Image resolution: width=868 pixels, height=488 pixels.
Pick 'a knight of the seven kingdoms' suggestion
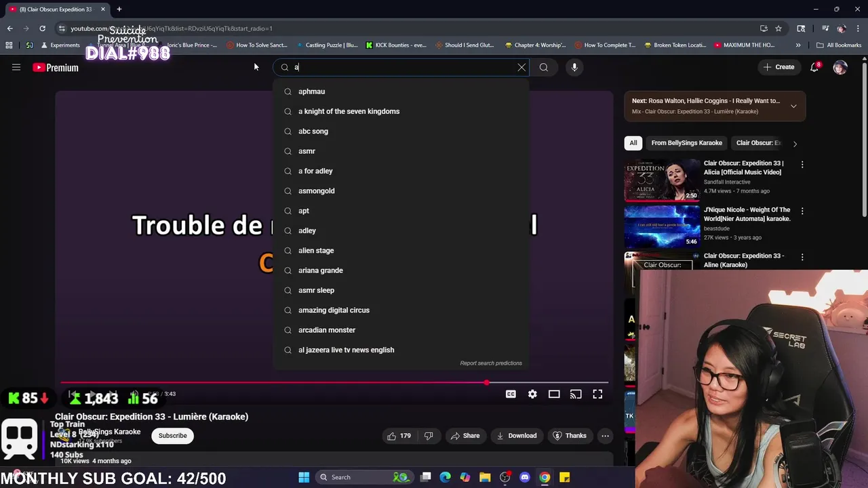(x=401, y=111)
